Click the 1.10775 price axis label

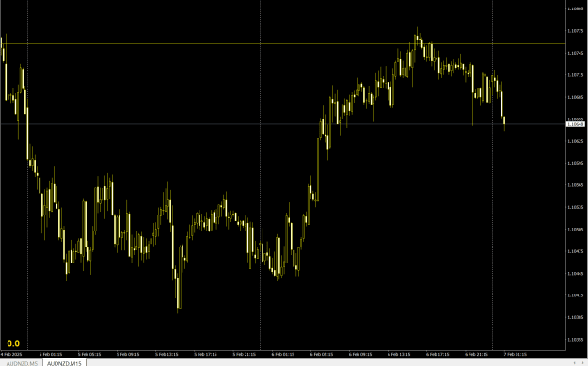[x=575, y=31]
